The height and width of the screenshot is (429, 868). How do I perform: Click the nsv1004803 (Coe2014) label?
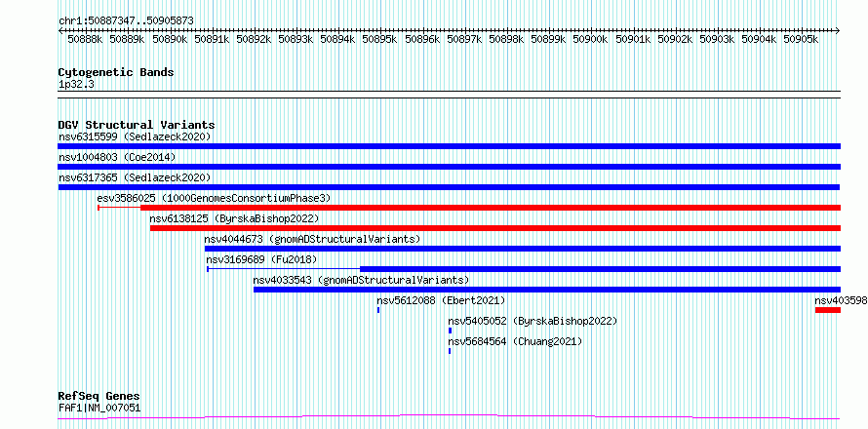pyautogui.click(x=117, y=157)
